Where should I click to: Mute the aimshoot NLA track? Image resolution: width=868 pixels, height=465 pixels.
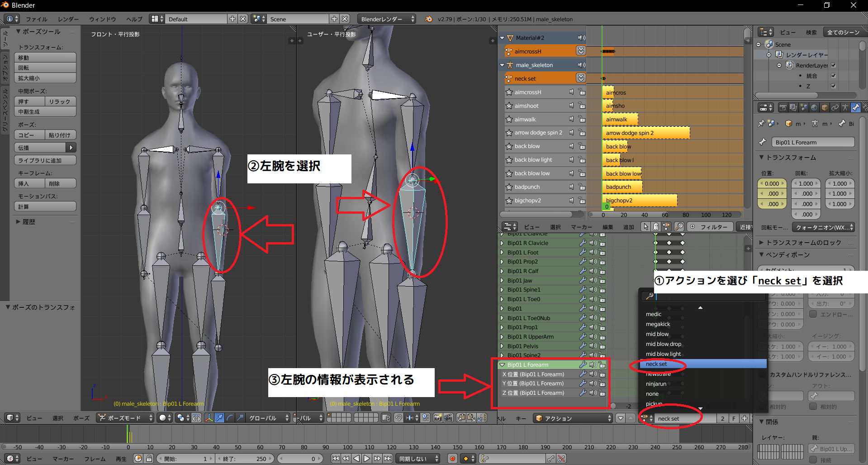coord(572,105)
